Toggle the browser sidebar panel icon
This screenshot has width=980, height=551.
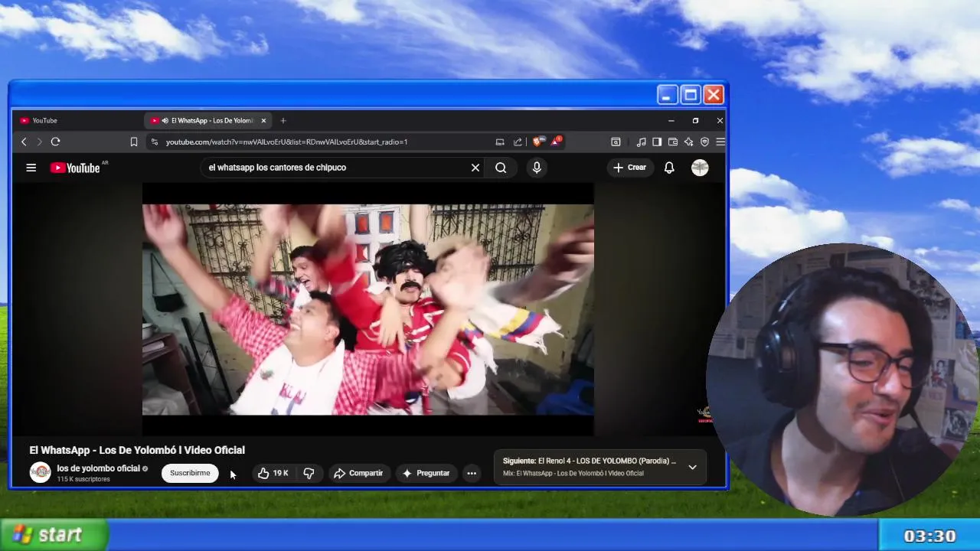pyautogui.click(x=657, y=142)
